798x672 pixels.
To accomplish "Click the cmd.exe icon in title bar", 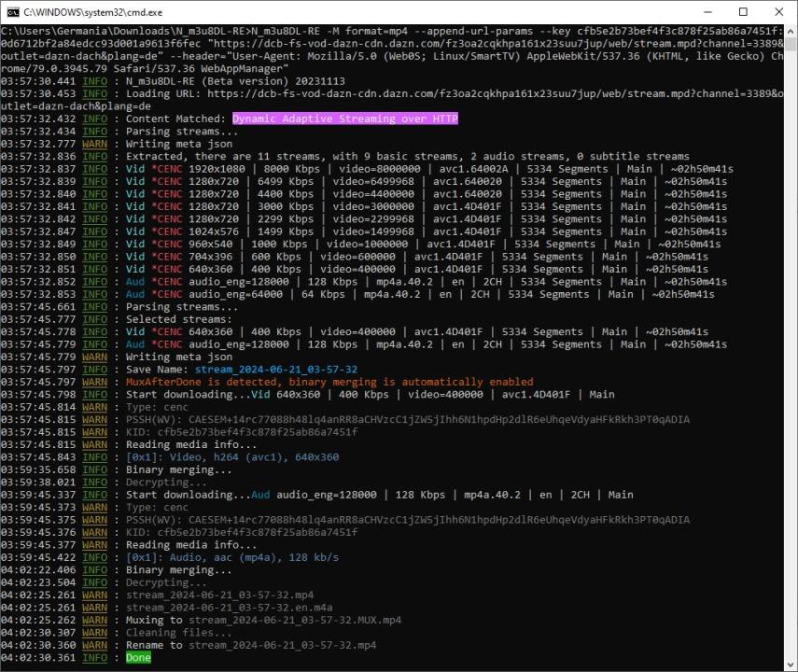I will pyautogui.click(x=12, y=12).
